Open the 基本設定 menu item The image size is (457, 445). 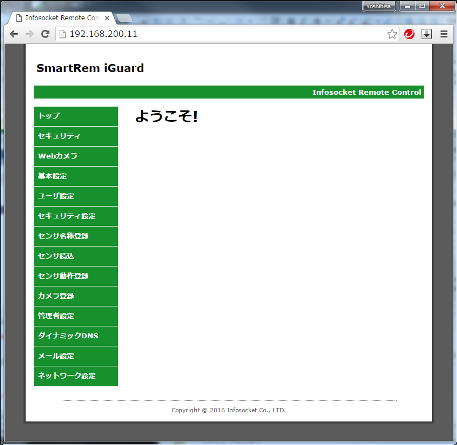click(x=76, y=176)
